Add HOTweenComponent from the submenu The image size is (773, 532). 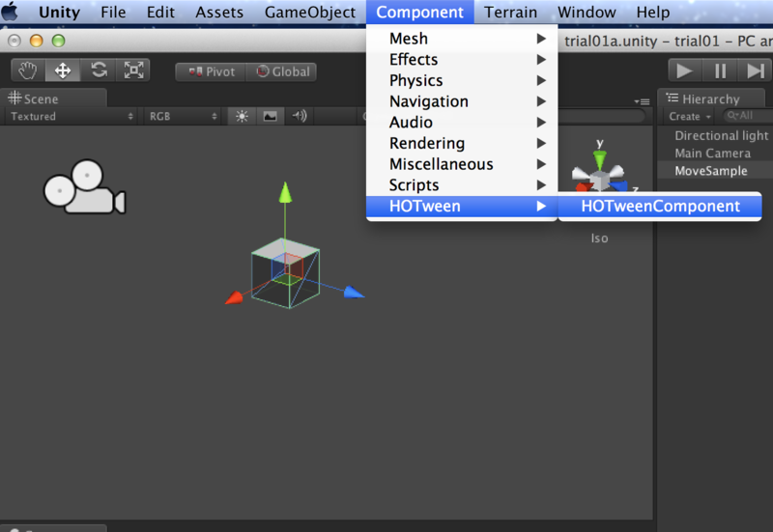(x=660, y=206)
